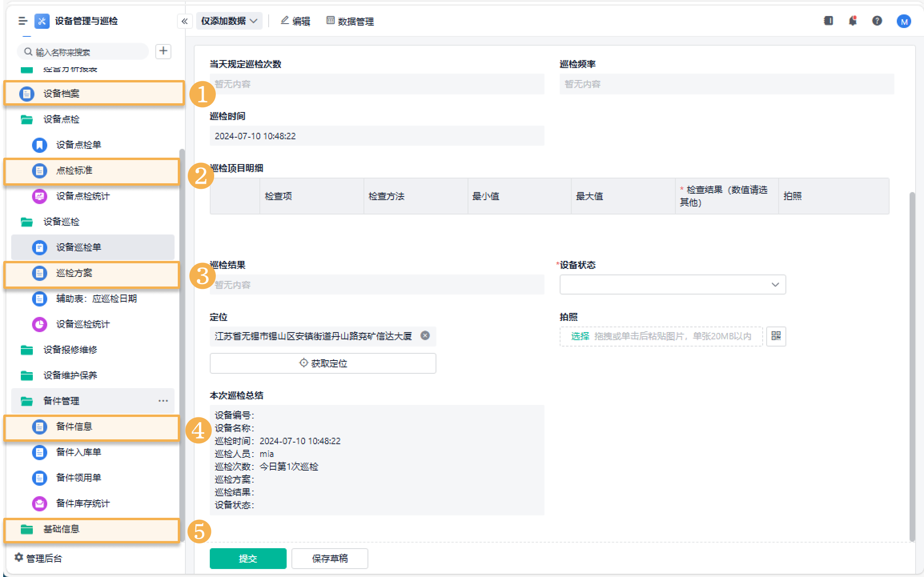Image resolution: width=924 pixels, height=577 pixels.
Task: Open the 仅添加数据 dropdown
Action: (x=229, y=21)
